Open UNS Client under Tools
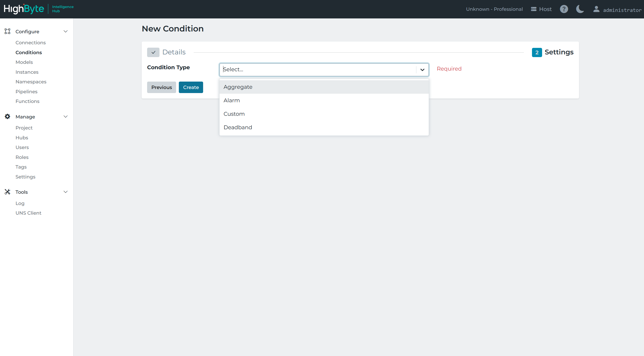644x356 pixels. coord(28,213)
